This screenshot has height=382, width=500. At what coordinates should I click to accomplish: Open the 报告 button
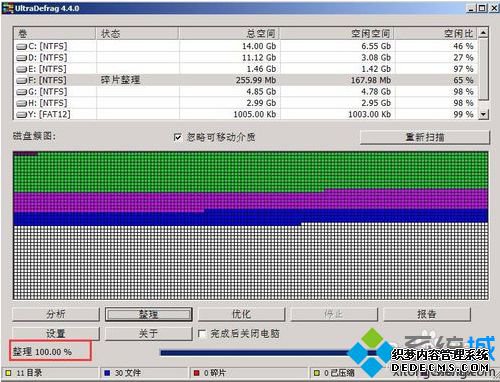click(427, 314)
